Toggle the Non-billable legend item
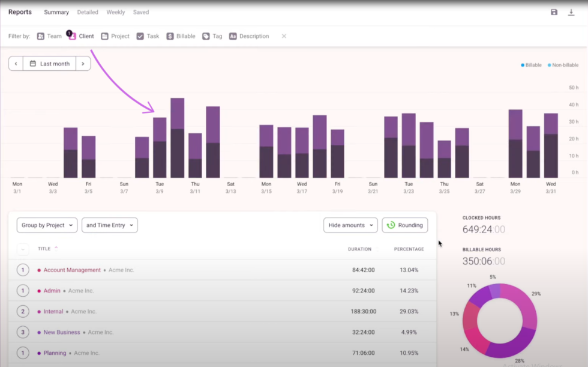Screen dimensions: 588x367 click(563, 64)
